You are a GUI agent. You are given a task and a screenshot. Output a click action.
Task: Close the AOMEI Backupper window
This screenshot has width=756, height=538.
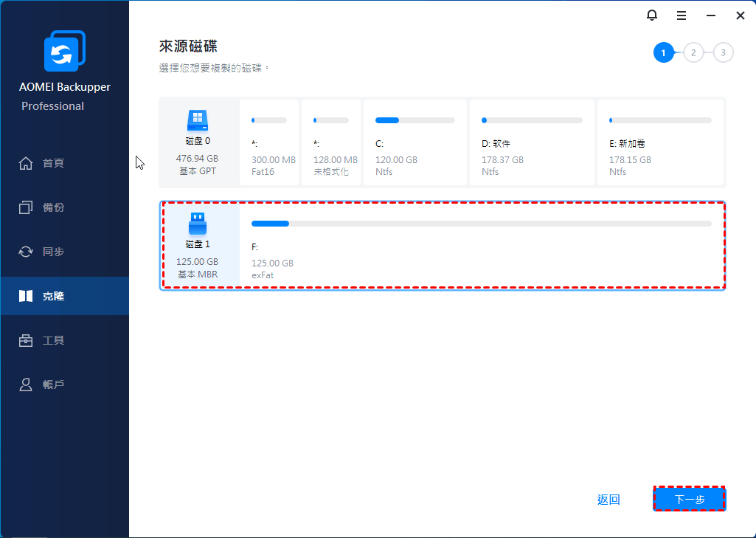pyautogui.click(x=741, y=16)
